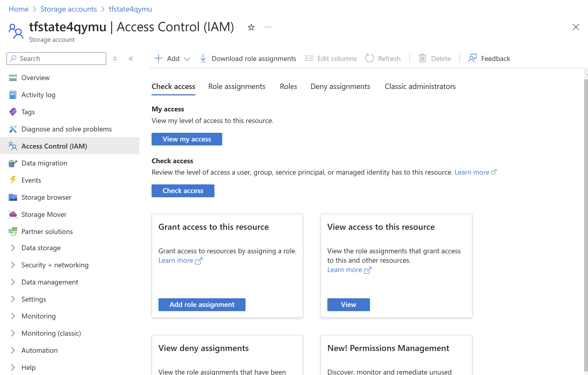The width and height of the screenshot is (588, 375).
Task: Click tfstate4qymu in the breadcrumb
Action: coord(130,9)
